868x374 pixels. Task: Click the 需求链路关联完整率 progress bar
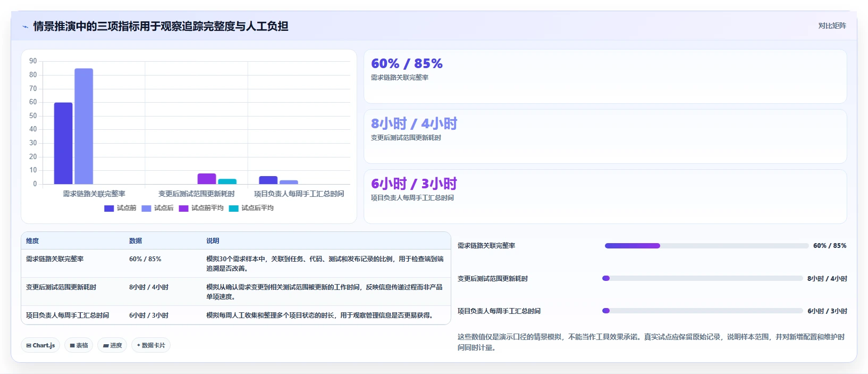pos(706,246)
